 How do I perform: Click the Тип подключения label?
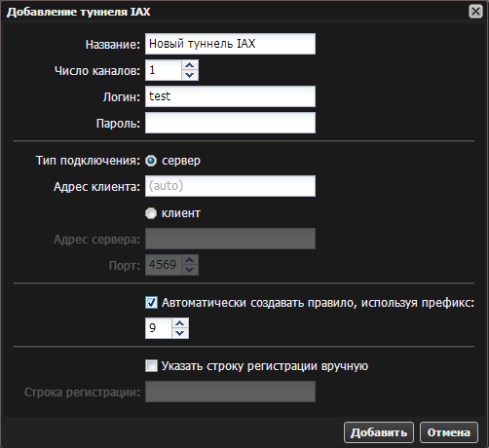click(88, 161)
